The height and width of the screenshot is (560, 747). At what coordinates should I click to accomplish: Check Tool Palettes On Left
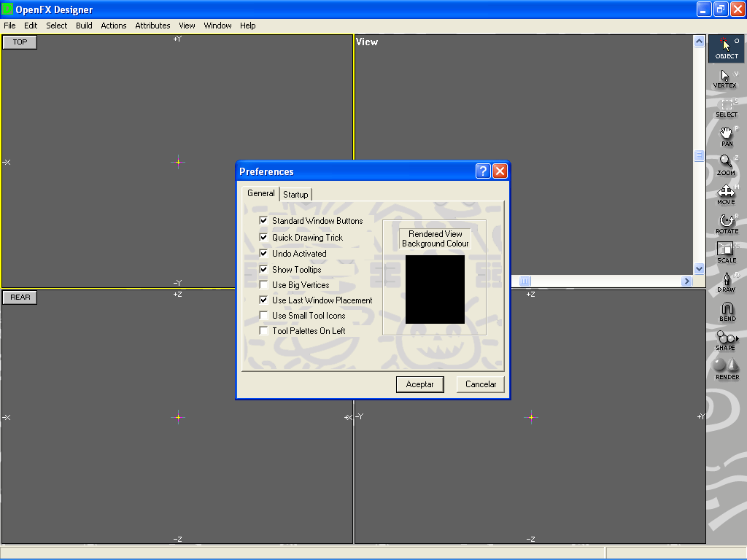pos(263,330)
